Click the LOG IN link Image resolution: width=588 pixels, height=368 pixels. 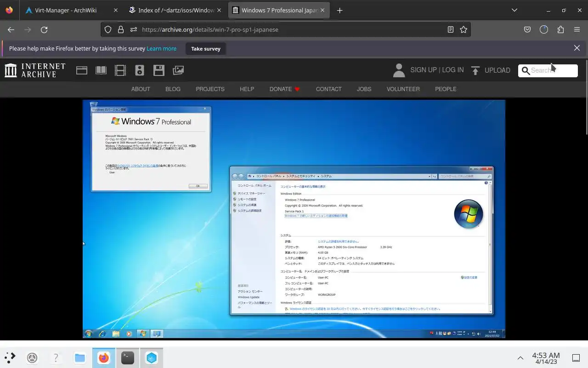coord(453,70)
